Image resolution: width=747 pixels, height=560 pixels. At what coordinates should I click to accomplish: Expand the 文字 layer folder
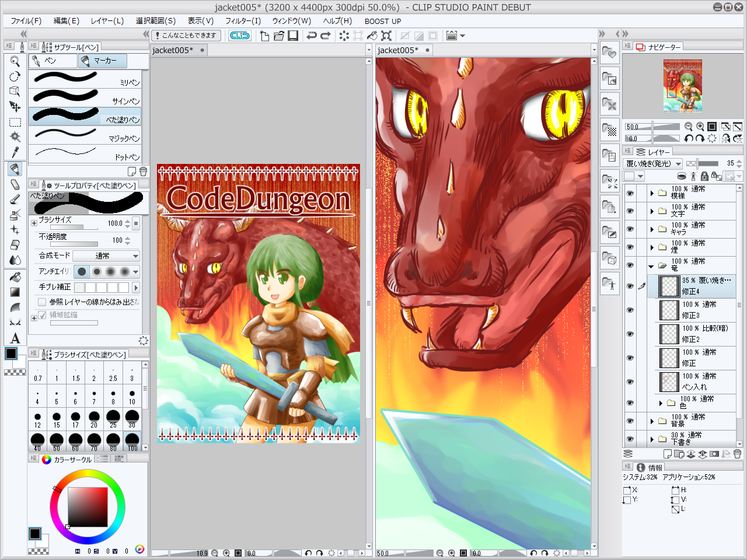click(652, 211)
